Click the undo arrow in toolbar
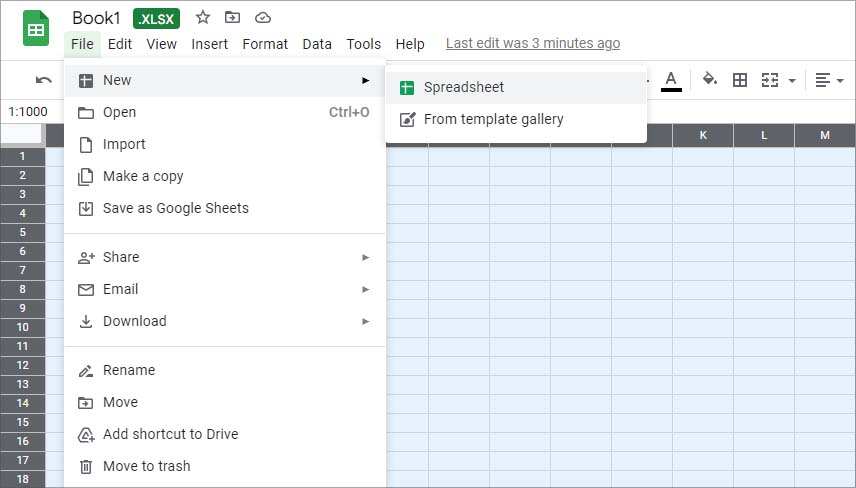 click(x=44, y=80)
